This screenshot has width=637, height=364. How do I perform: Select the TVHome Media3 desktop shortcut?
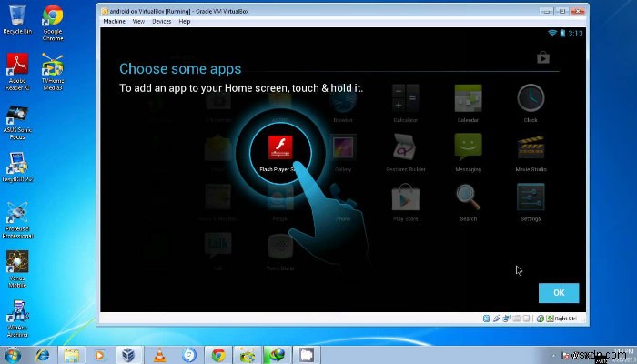click(53, 71)
